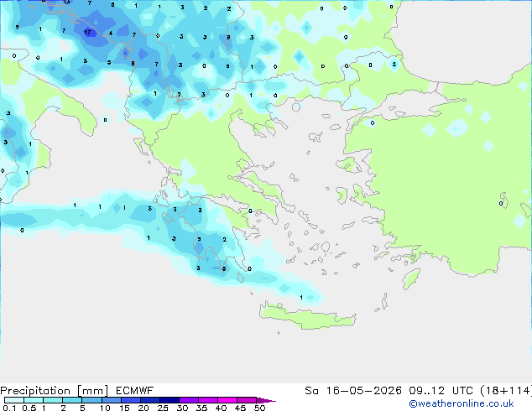Select the 40–45 mm magenta legend swatch
Screen dimensions: 532x411
[x=227, y=400]
